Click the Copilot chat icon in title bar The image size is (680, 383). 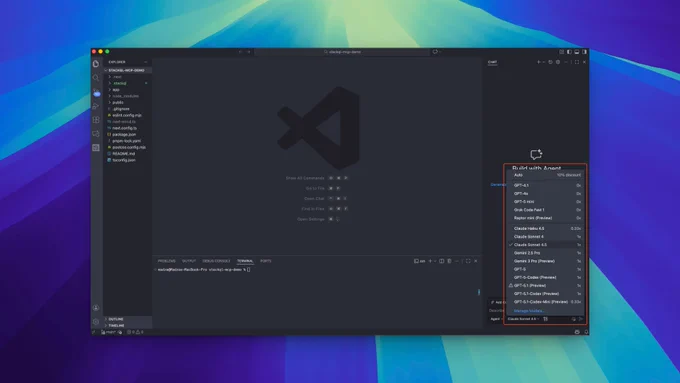coord(435,52)
